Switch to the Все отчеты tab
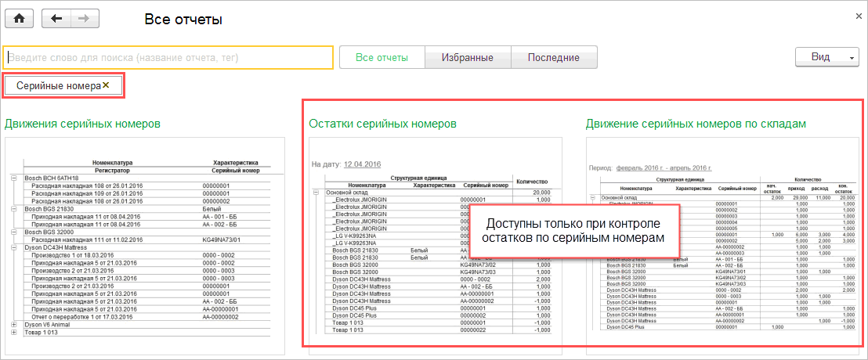Screen dimensions: 868x360 (382, 57)
